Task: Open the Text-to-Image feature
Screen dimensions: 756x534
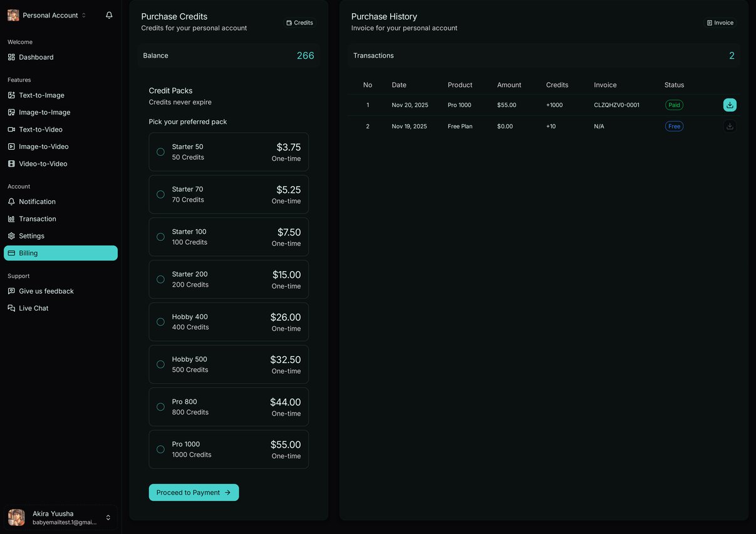Action: point(40,95)
